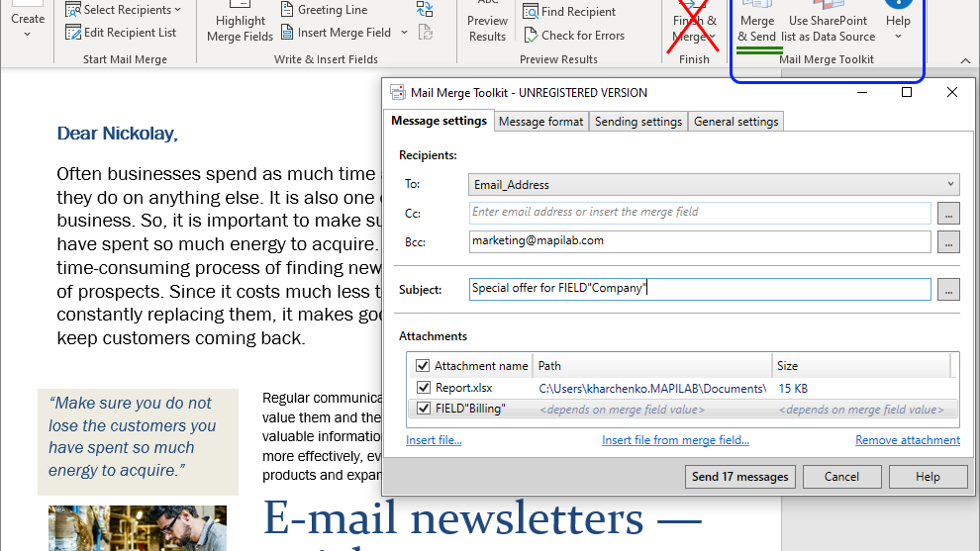Click Use SharePoint list as Data Source

coord(828,24)
